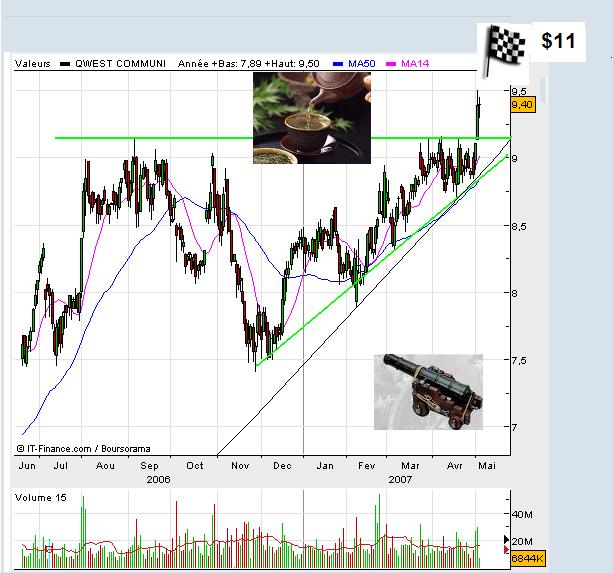Click the $11 target price label
Screen dimensions: 613x573
click(558, 41)
